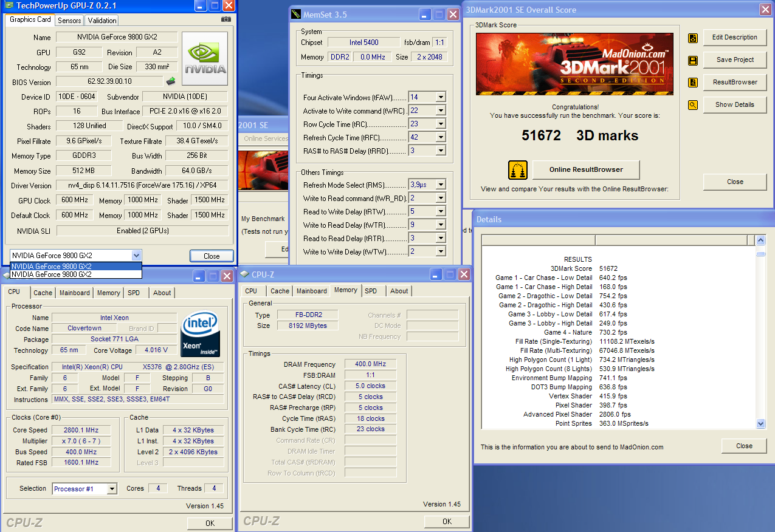Open the Activate to Write command (tWRC) dropdown

(441, 111)
